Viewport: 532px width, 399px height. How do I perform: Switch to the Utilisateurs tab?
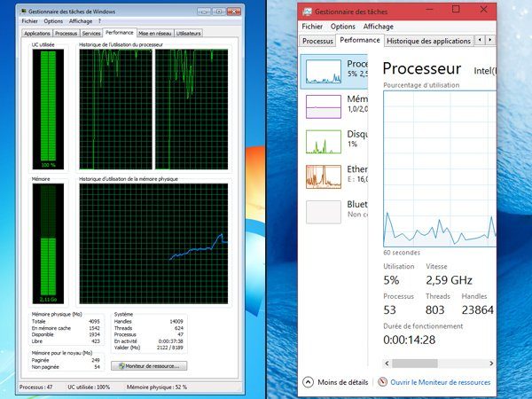189,34
